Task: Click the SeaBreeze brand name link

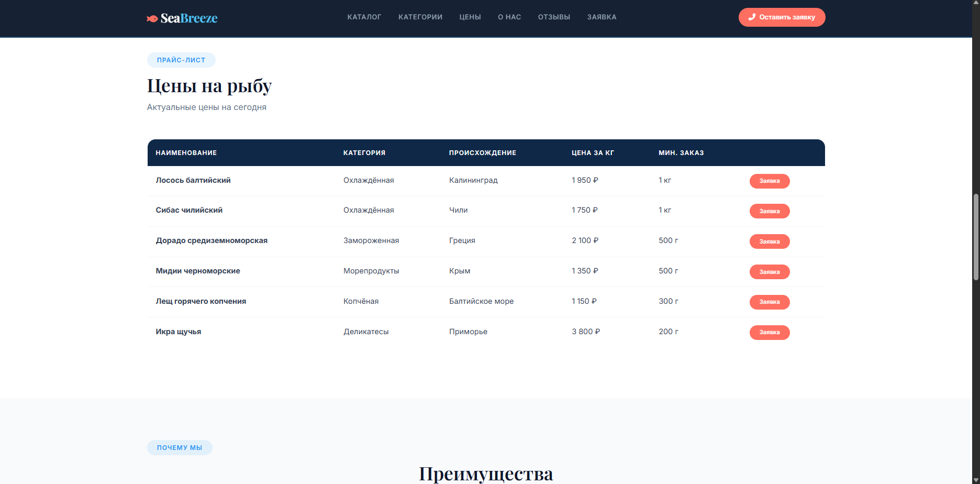Action: pyautogui.click(x=189, y=18)
